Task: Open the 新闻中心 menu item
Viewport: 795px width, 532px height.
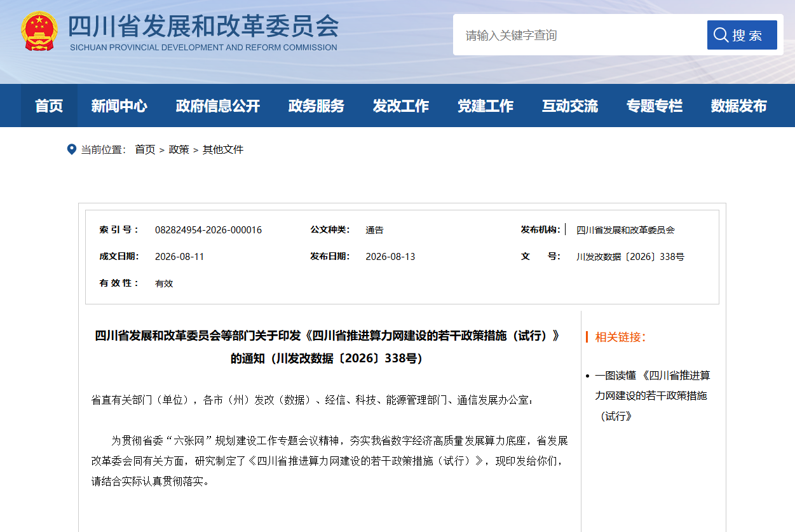Action: pos(119,106)
